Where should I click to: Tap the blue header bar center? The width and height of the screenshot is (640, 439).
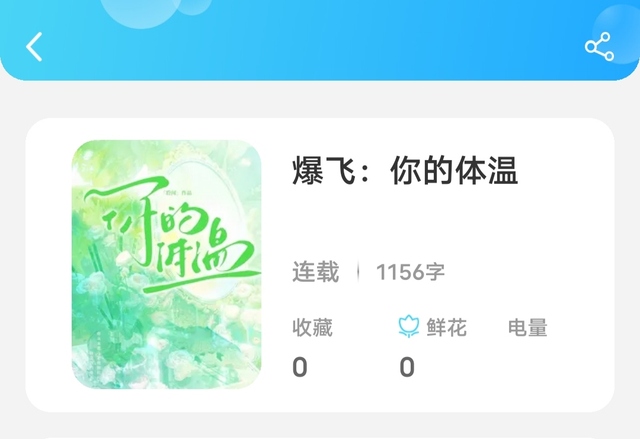click(x=320, y=40)
